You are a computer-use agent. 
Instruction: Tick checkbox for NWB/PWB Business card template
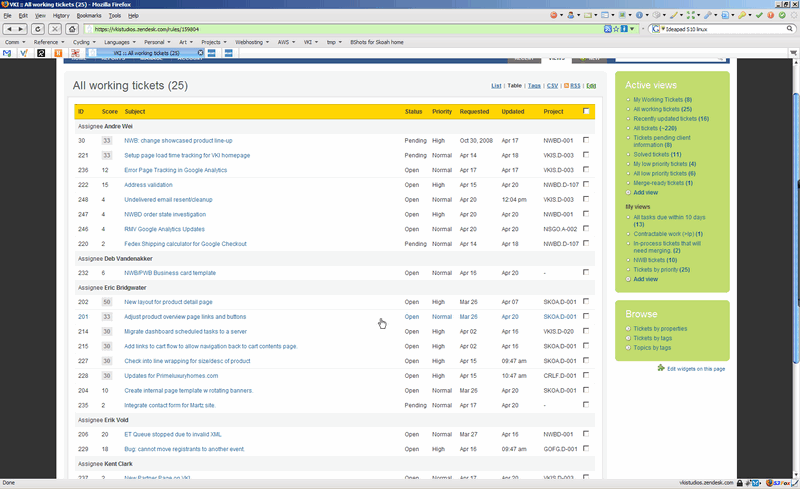click(x=586, y=272)
